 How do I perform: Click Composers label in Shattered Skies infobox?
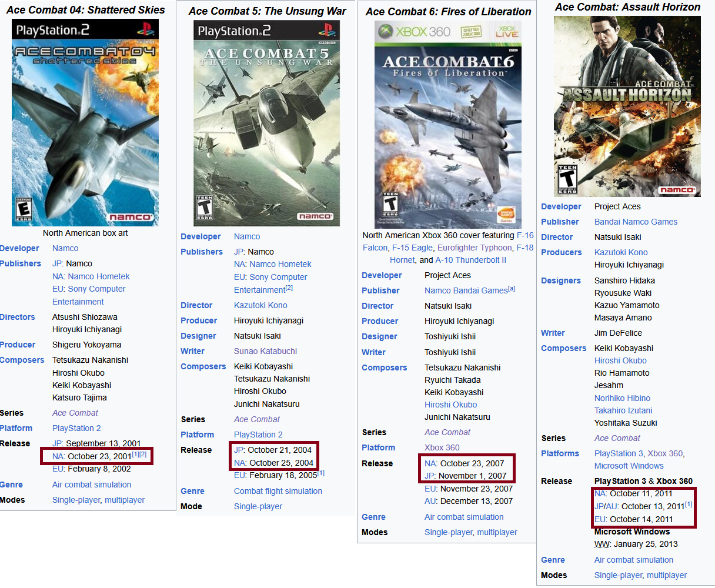point(22,360)
